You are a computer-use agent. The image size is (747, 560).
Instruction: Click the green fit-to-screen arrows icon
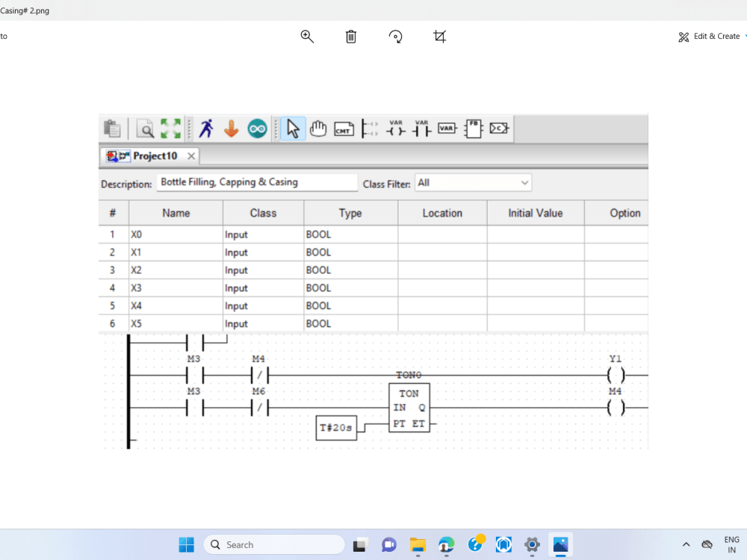(170, 128)
